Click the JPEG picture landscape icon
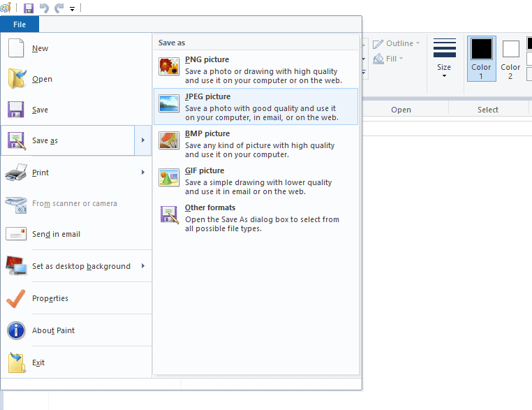 [x=169, y=103]
